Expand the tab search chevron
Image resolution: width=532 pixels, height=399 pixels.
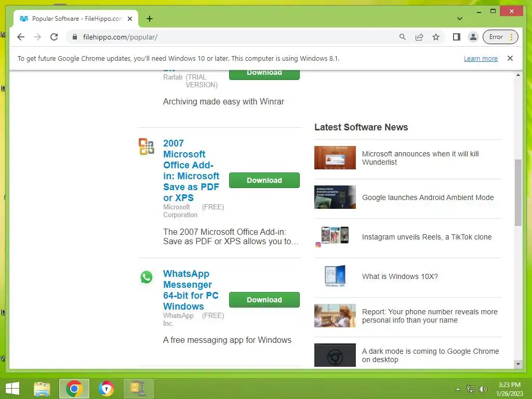[x=460, y=19]
